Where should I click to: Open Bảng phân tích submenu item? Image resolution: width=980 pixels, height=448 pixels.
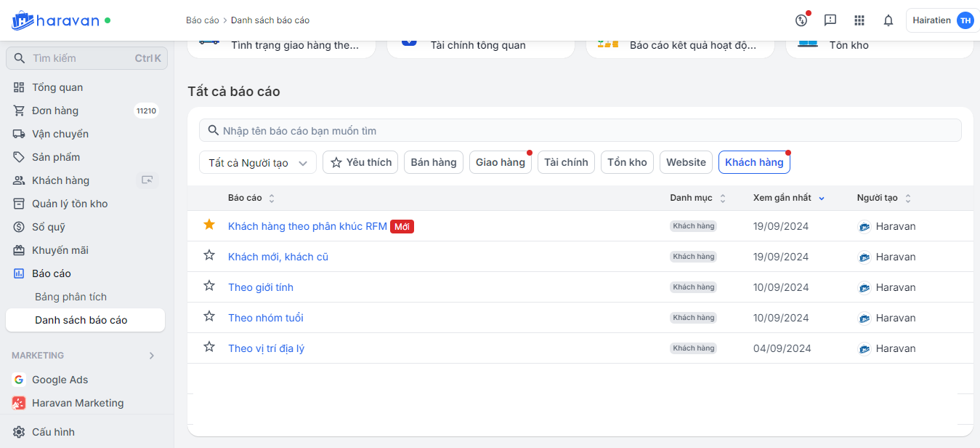click(x=70, y=297)
